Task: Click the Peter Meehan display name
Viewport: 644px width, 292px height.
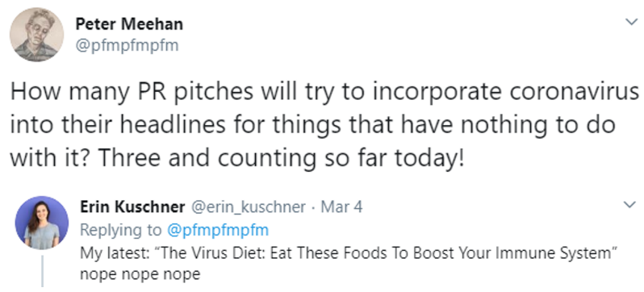Action: coord(129,25)
